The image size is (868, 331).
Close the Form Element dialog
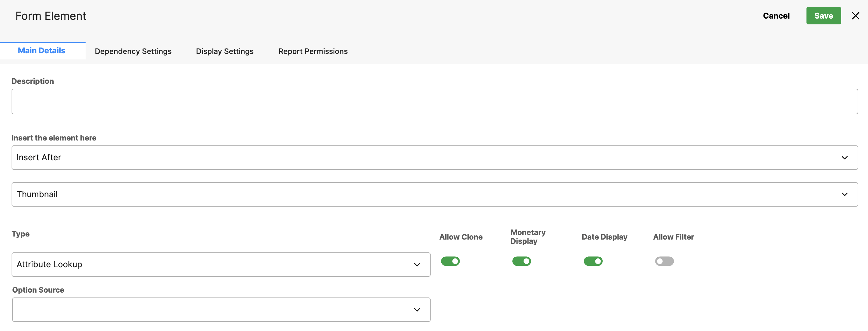coord(855,16)
